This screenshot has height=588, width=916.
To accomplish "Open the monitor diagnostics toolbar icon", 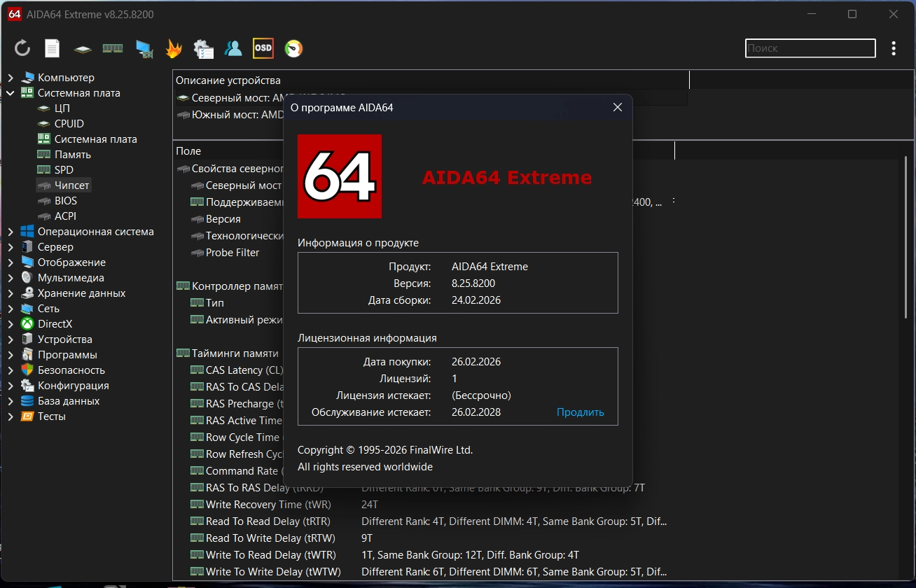I will tap(144, 48).
